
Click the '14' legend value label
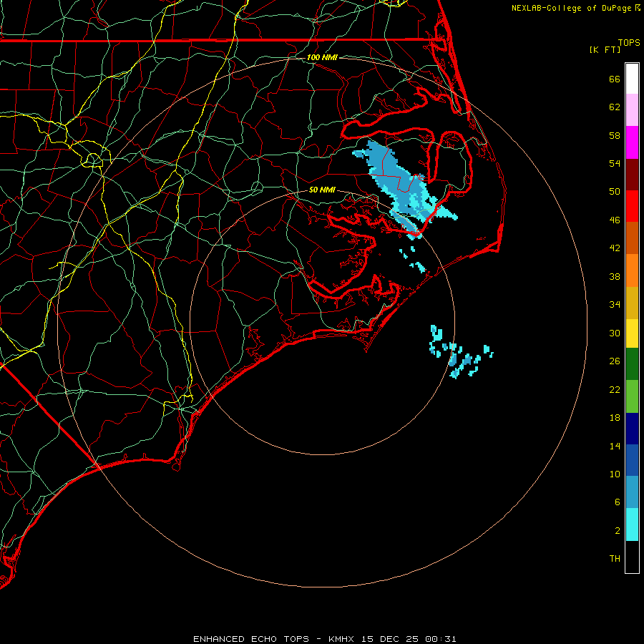(x=615, y=446)
